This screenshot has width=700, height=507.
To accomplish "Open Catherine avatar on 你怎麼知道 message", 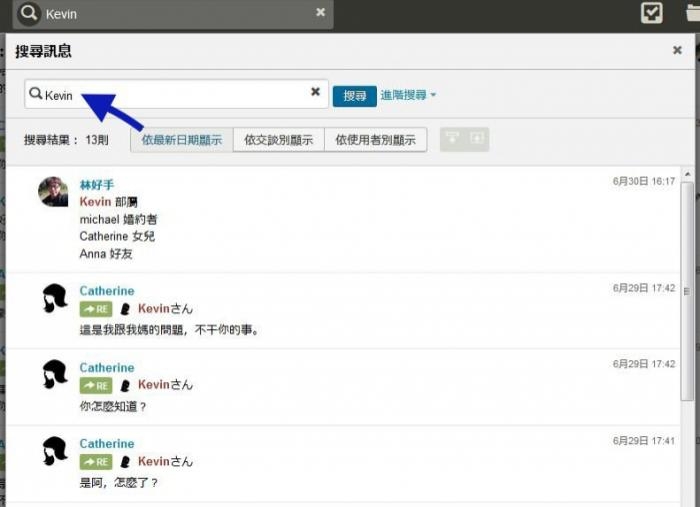I will 54,375.
